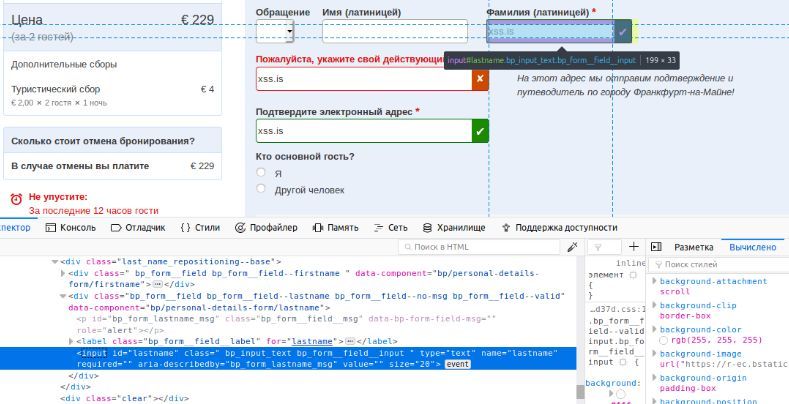
Task: Switch to the Сеть tab
Action: 390,228
